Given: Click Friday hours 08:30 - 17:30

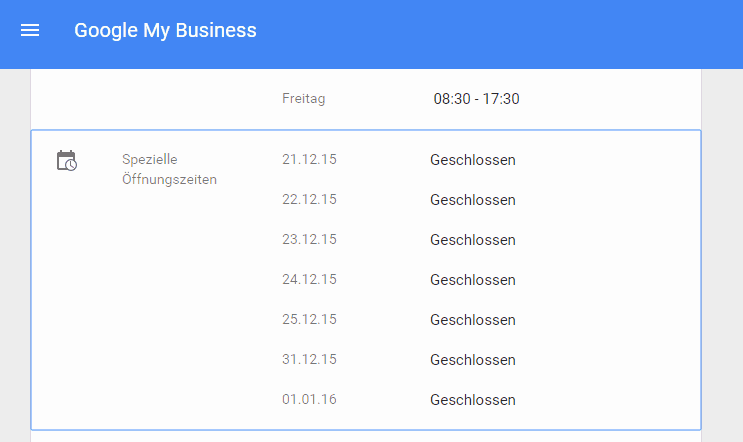Looking at the screenshot, I should 476,99.
